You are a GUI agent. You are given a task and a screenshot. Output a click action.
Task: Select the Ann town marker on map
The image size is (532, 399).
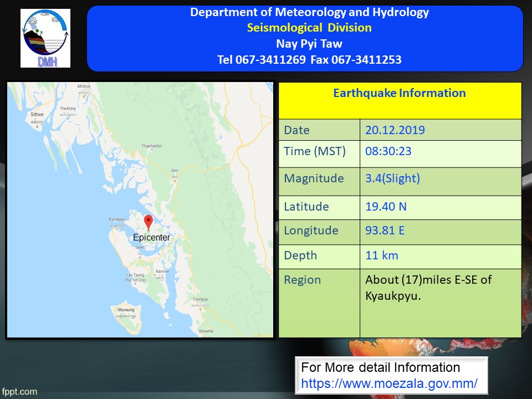pyautogui.click(x=175, y=172)
